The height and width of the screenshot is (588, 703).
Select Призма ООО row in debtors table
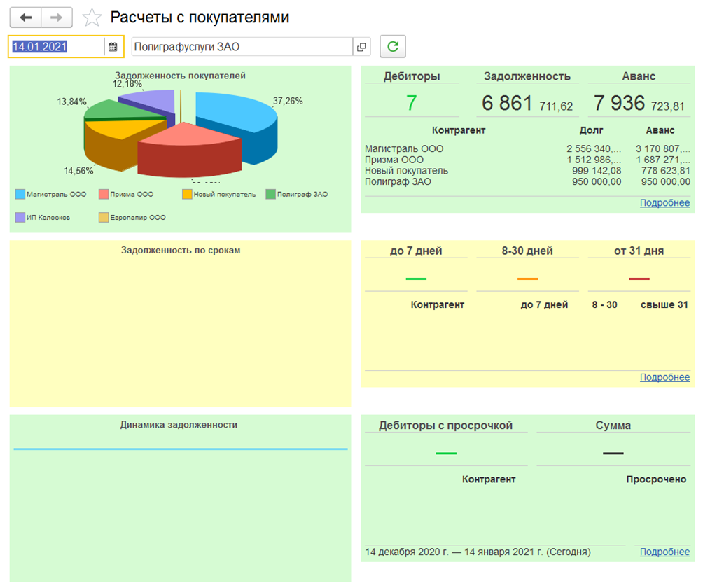click(x=394, y=160)
